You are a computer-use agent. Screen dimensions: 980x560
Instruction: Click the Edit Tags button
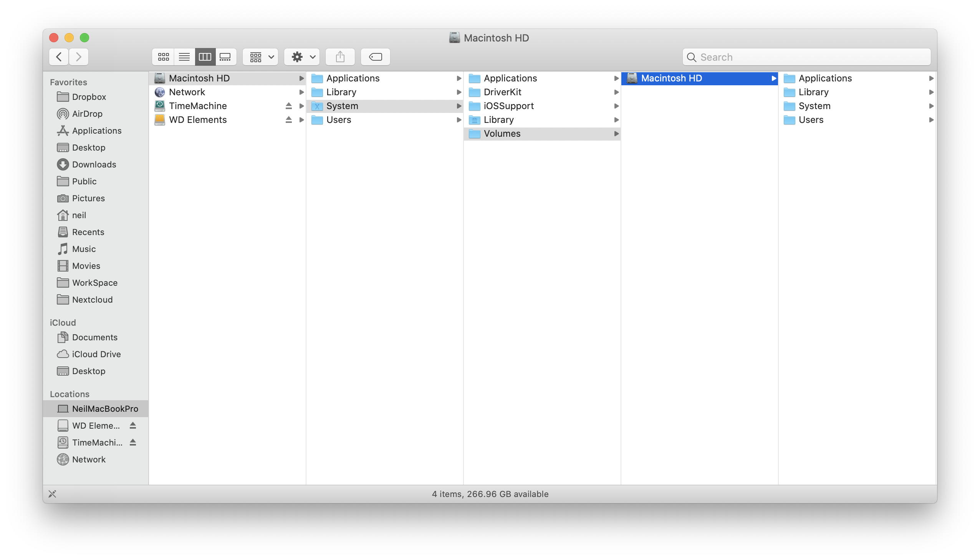(376, 57)
